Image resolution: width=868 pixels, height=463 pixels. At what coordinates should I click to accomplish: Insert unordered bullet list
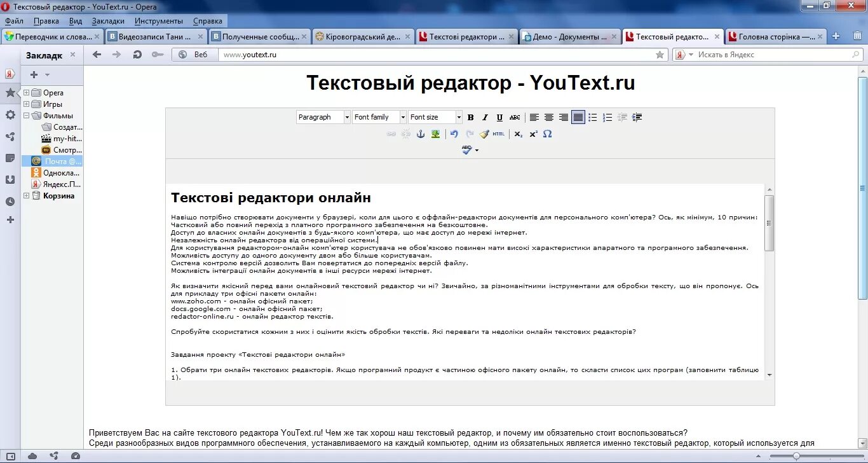[x=593, y=117]
